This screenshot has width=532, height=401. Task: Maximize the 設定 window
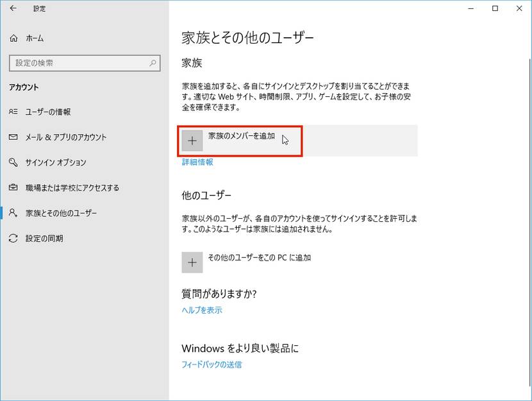click(495, 8)
